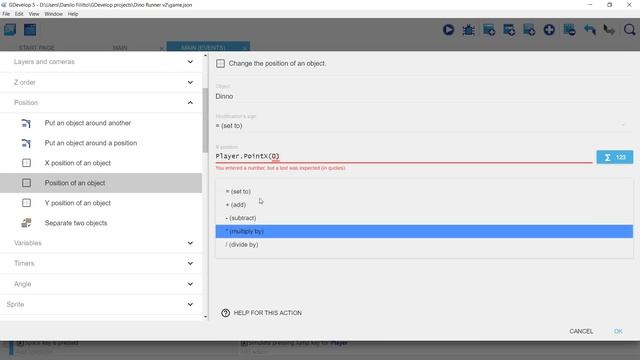Click icon beside Put an object around another
The height and width of the screenshot is (360, 640).
pos(26,123)
